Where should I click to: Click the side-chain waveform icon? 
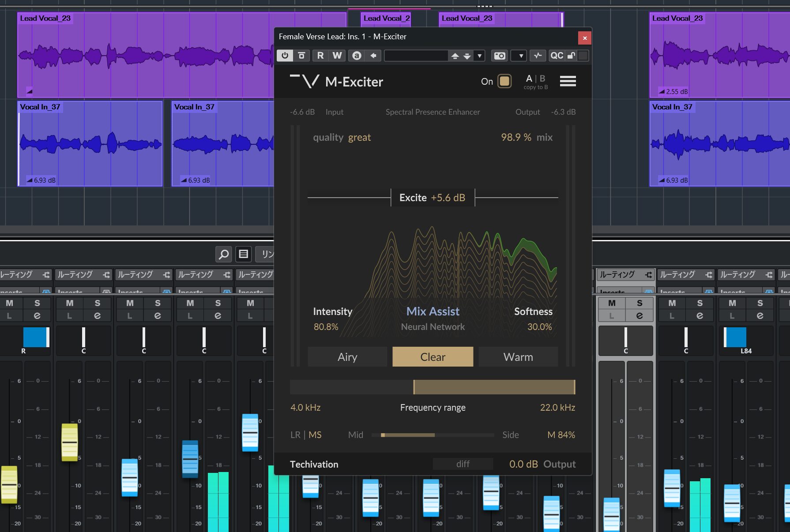[x=538, y=56]
